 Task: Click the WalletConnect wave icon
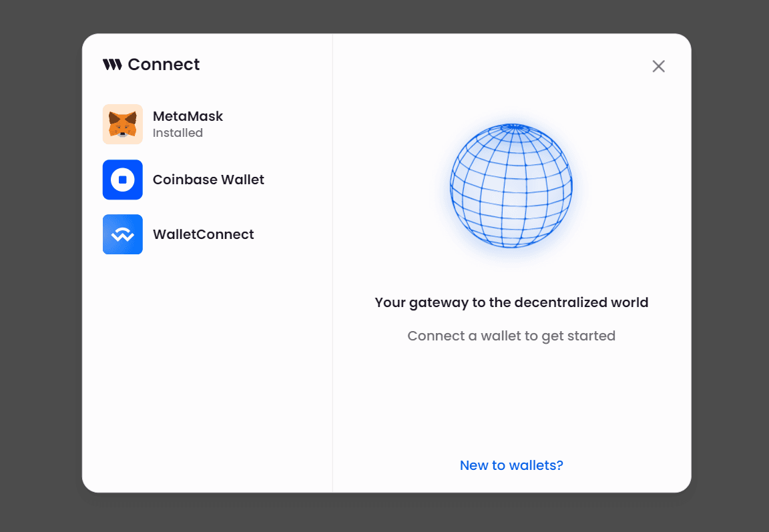(x=123, y=234)
